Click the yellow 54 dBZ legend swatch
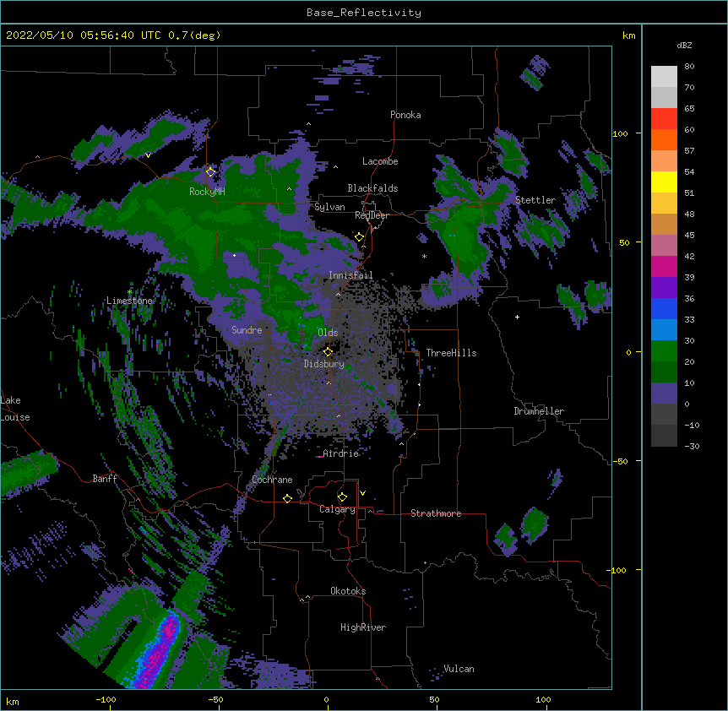 coord(664,182)
